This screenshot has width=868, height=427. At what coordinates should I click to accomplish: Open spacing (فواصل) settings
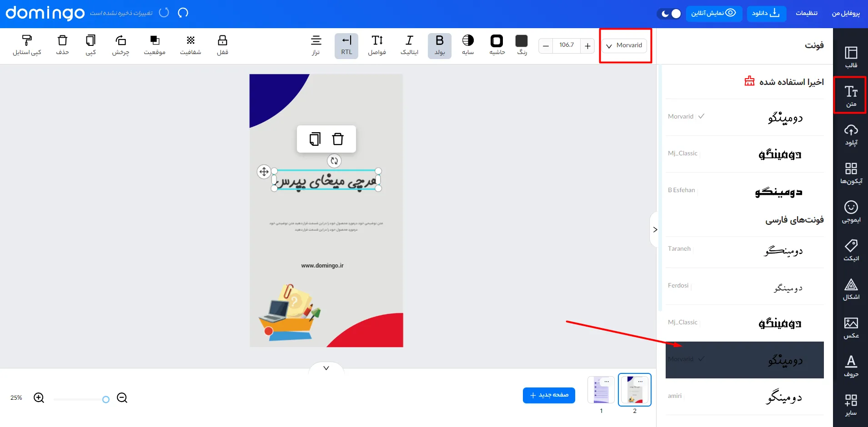pyautogui.click(x=377, y=45)
